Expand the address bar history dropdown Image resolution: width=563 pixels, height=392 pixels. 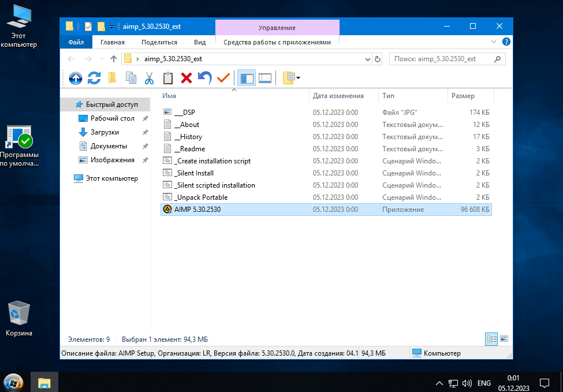pyautogui.click(x=368, y=59)
